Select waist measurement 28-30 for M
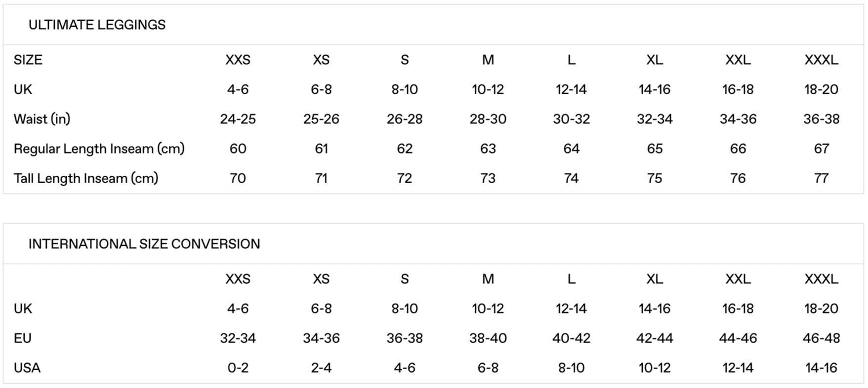Image resolution: width=868 pixels, height=388 pixels. pos(488,119)
